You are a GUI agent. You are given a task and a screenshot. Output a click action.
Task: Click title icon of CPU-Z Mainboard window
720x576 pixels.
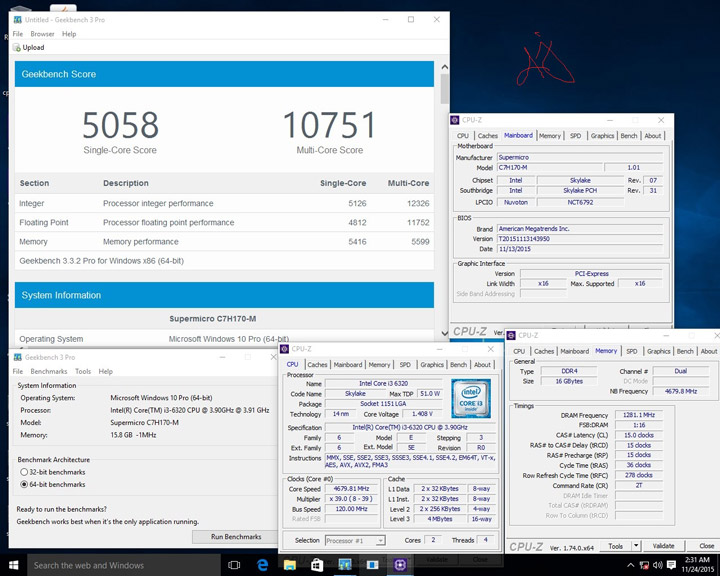coord(455,120)
